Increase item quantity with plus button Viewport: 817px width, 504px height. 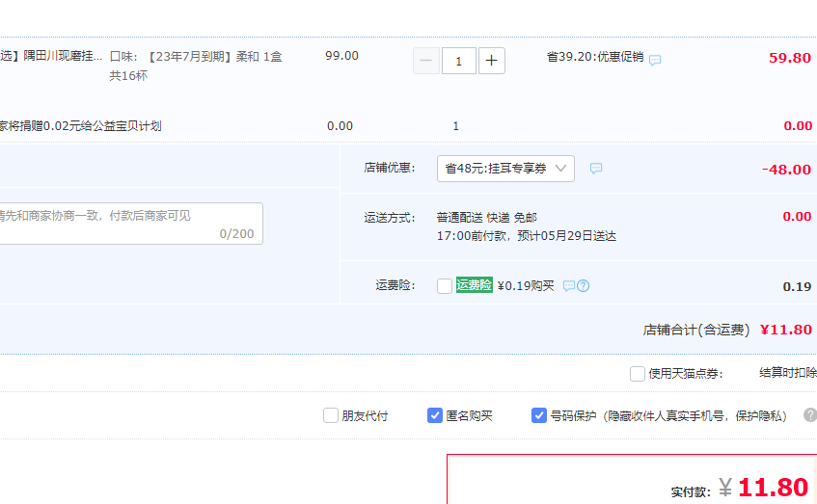pyautogui.click(x=491, y=61)
